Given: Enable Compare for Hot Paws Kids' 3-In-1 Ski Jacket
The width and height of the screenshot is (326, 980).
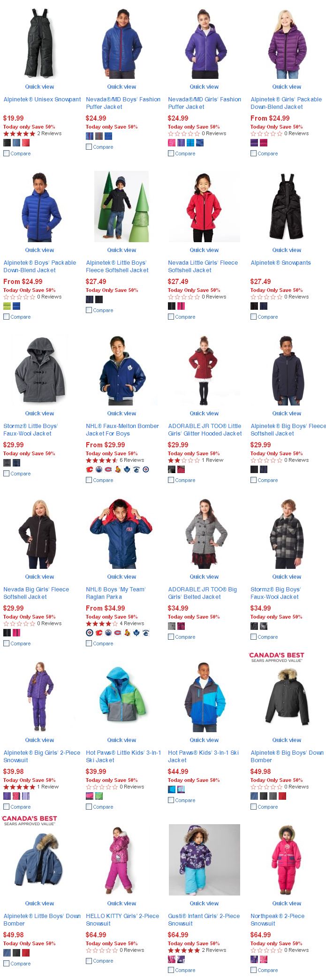Looking at the screenshot, I should click(x=171, y=800).
